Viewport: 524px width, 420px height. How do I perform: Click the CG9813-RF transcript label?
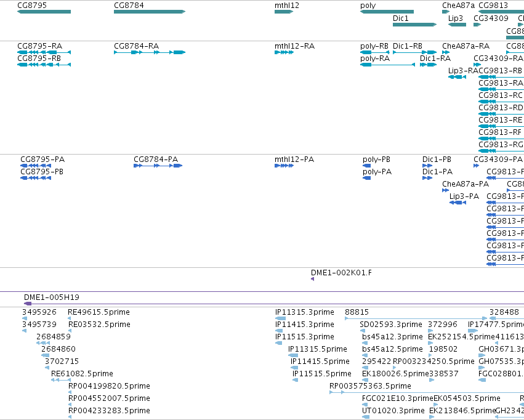click(500, 132)
